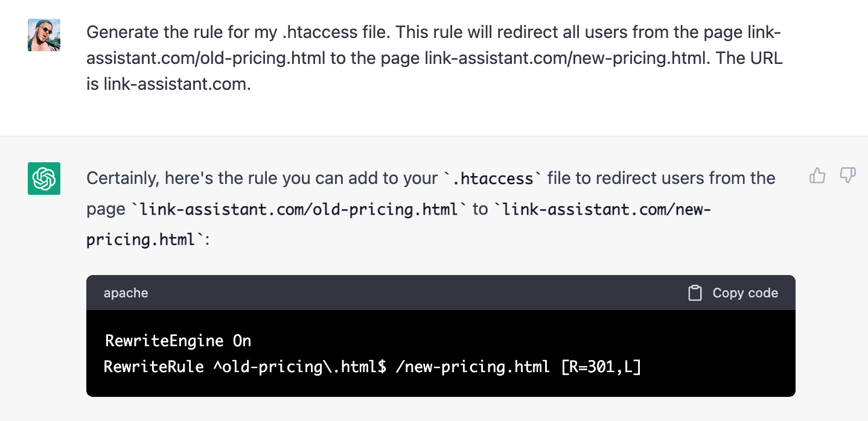Viewport: 868px width, 421px height.
Task: Click the "^old-pricing\.html$" pattern in code
Action: click(x=299, y=367)
